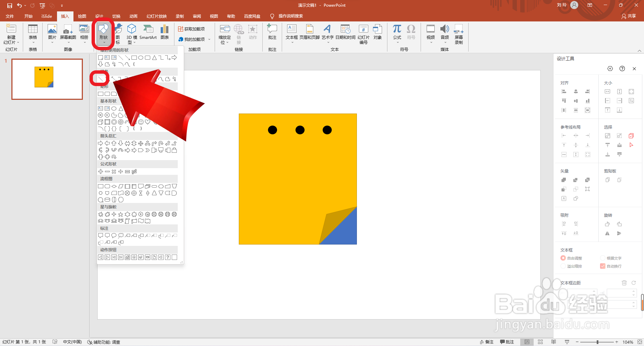Viewport: 644px width, 346px height.
Task: Open design tools settings hexagon icon
Action: pos(610,69)
